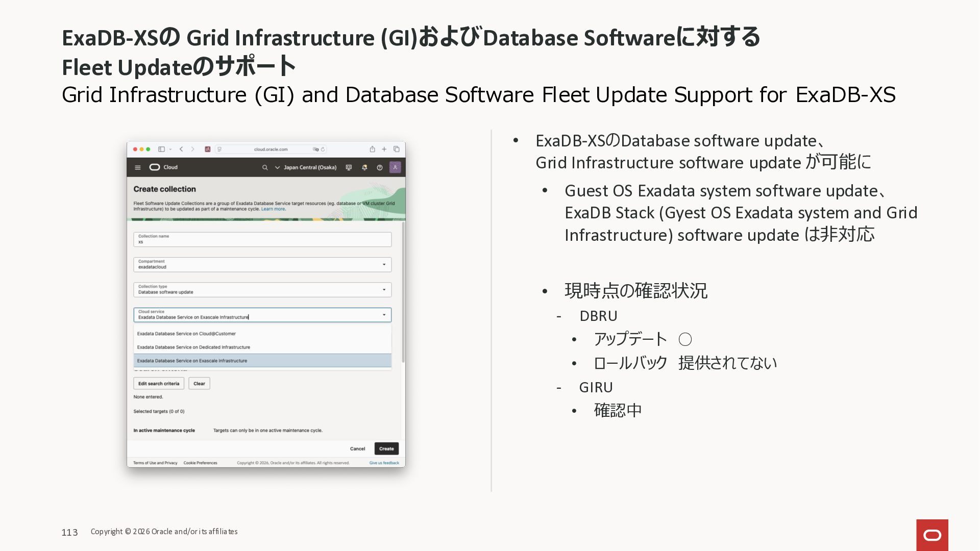This screenshot has width=980, height=551.
Task: Open a new Safari tab with plus icon
Action: tap(384, 149)
